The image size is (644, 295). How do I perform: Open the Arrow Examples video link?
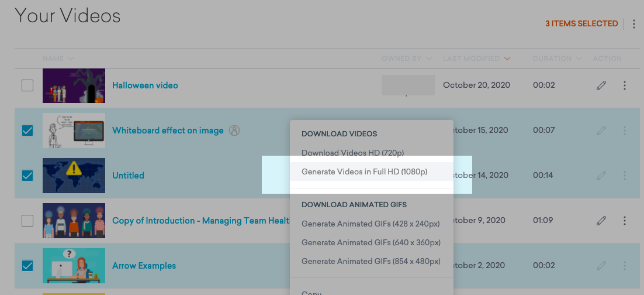(144, 266)
